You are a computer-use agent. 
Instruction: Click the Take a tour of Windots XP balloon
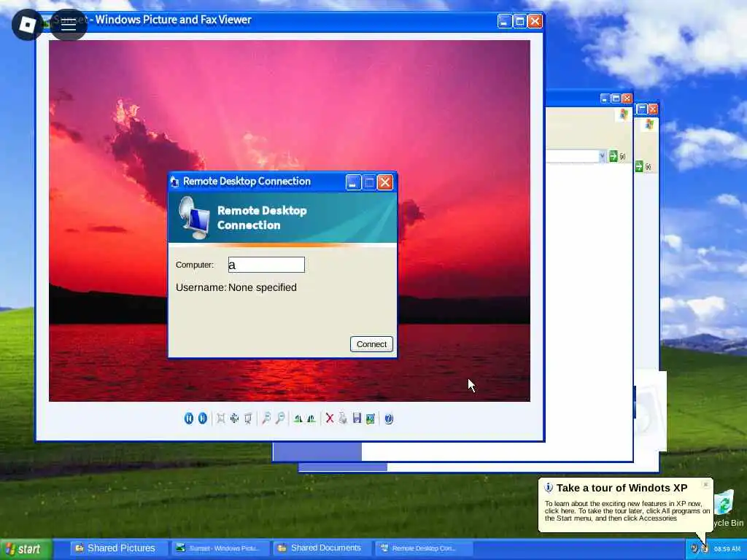(x=625, y=505)
